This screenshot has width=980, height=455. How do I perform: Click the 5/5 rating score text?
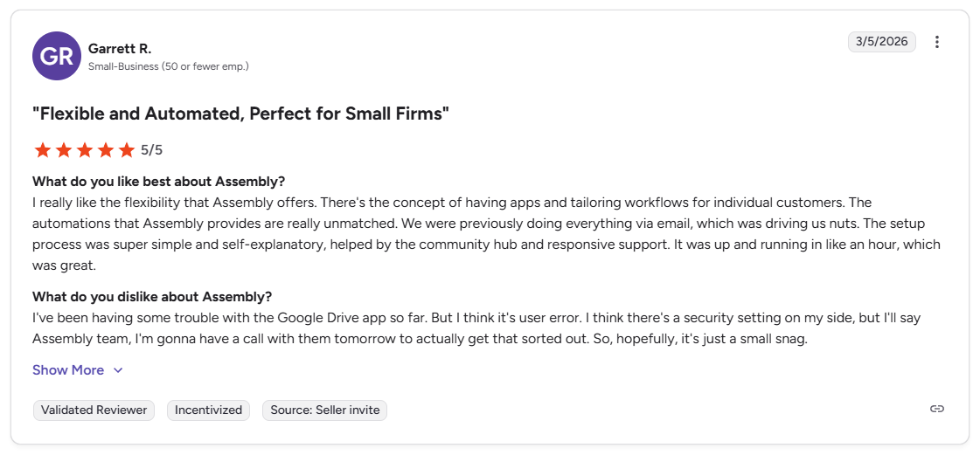(152, 150)
